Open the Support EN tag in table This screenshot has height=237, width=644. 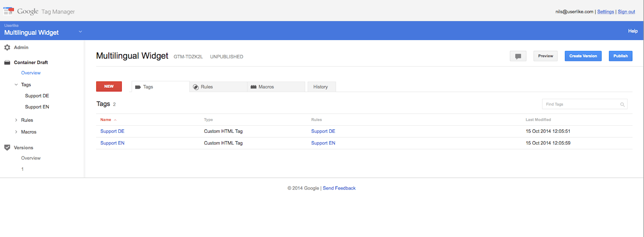(x=112, y=143)
